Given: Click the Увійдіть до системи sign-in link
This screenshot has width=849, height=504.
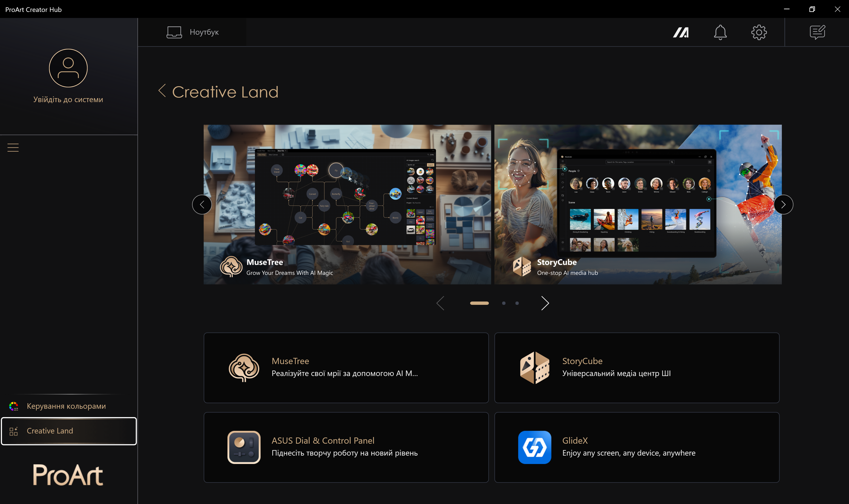Looking at the screenshot, I should 68,99.
